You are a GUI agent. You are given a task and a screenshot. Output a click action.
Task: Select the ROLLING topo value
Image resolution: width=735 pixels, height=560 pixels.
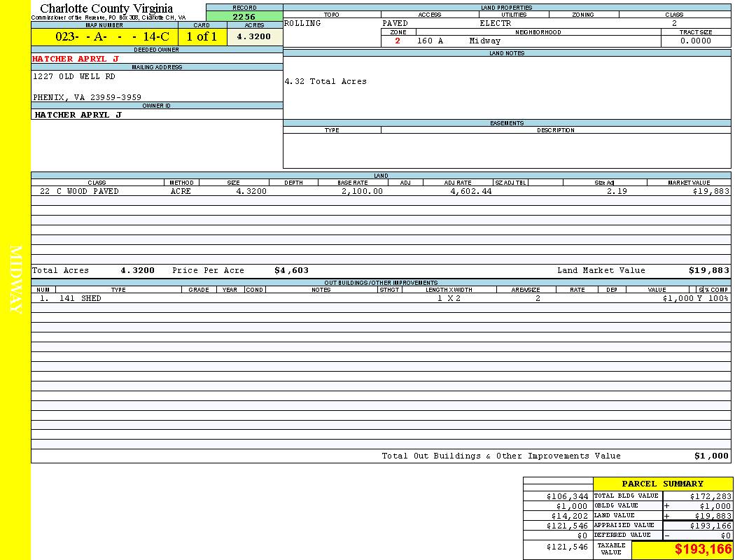tap(302, 24)
